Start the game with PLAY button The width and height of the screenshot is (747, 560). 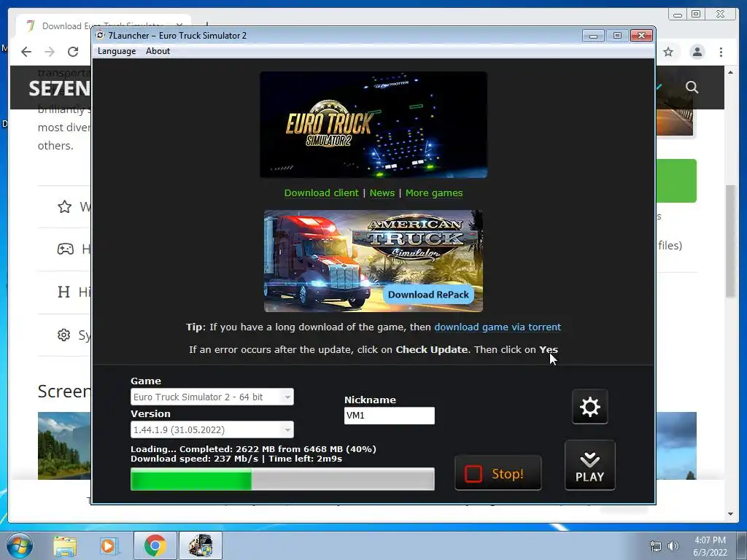coord(589,465)
